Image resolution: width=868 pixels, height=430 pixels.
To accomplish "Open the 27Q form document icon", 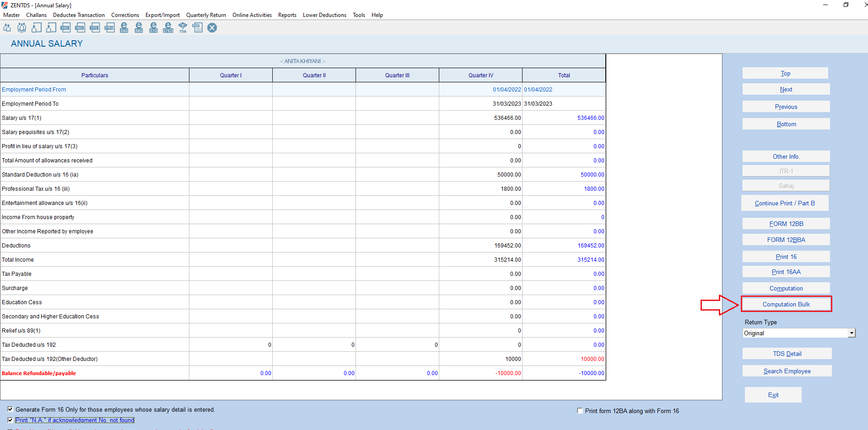I will click(95, 28).
